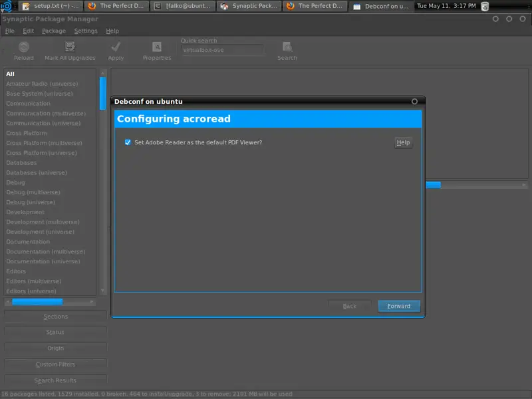
Task: Select Development category
Action: click(51, 211)
